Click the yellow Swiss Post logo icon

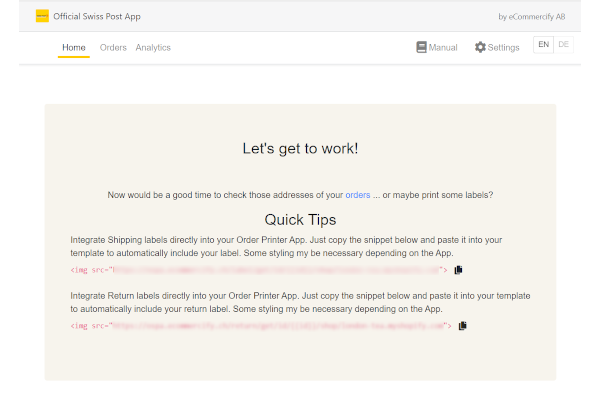pos(42,16)
